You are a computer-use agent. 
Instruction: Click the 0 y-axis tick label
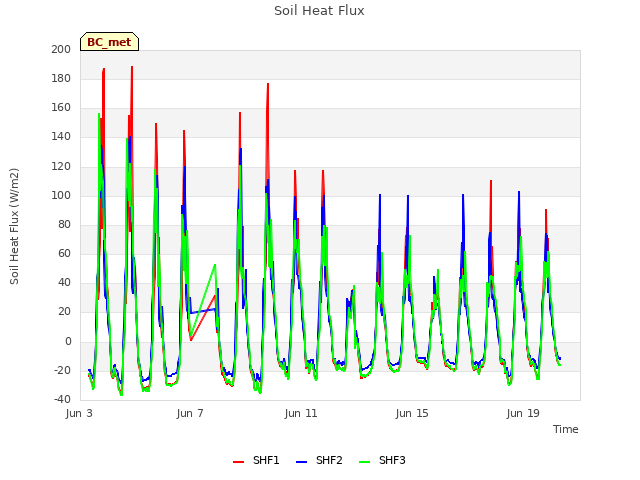click(68, 341)
